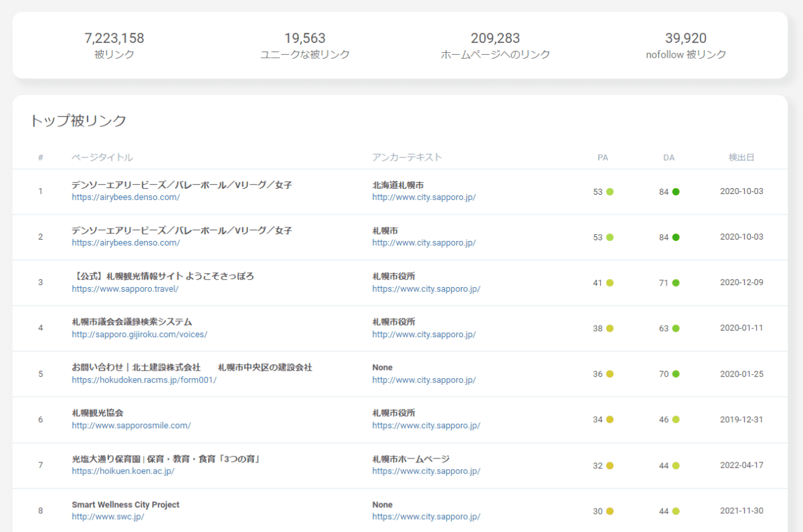803x532 pixels.
Task: Visit the sapporo.gijiroku.com/voices/ URL
Action: [139, 335]
